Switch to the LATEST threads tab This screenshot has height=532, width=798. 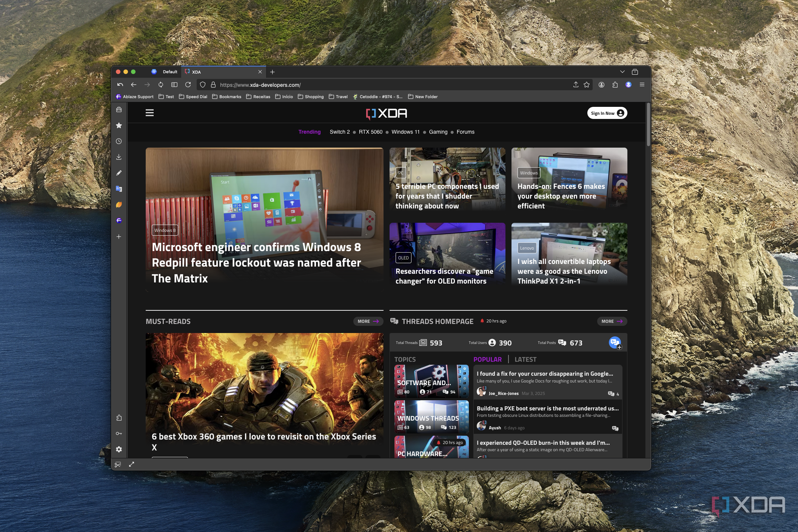tap(525, 359)
